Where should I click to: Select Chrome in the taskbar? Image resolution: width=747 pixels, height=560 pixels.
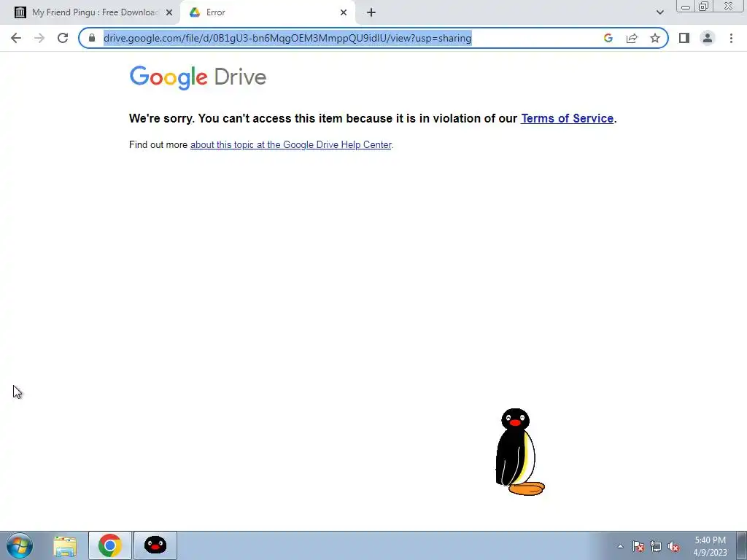point(110,545)
